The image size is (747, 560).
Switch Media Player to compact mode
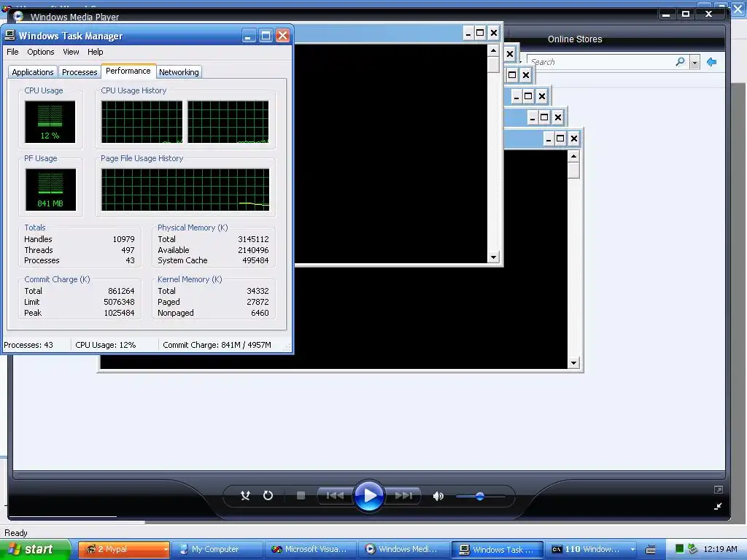[718, 506]
